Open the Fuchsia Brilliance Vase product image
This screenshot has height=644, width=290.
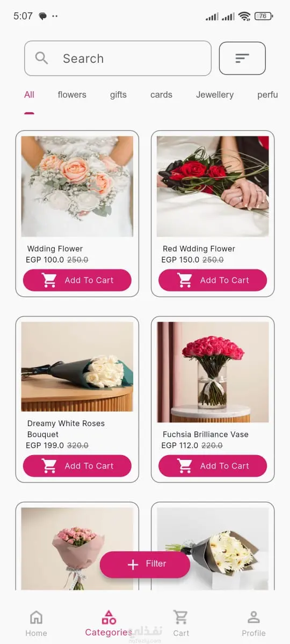coord(213,372)
